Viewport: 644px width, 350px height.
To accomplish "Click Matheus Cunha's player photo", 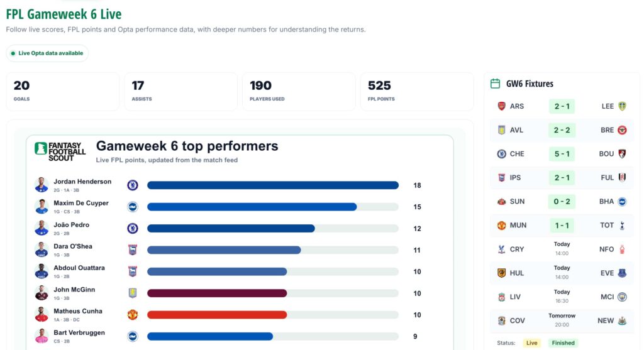I will click(x=42, y=315).
